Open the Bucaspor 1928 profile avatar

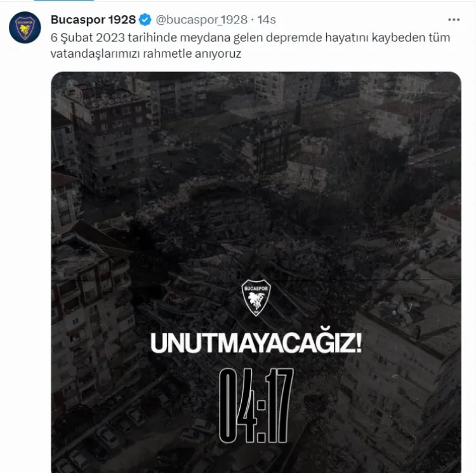pos(25,27)
